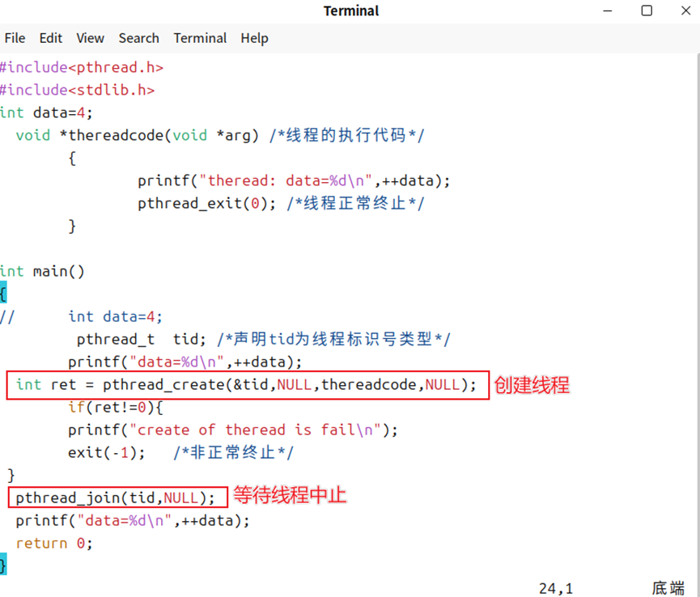This screenshot has height=597, width=700.
Task: Open the View menu
Action: pos(90,38)
